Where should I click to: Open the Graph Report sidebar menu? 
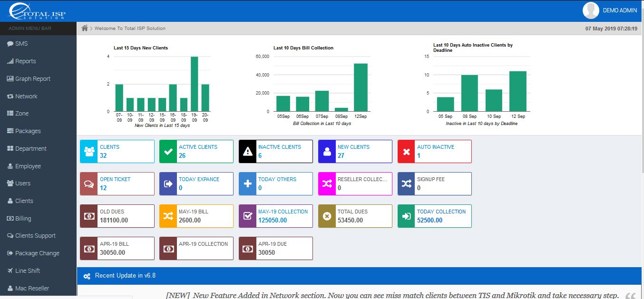pos(32,79)
